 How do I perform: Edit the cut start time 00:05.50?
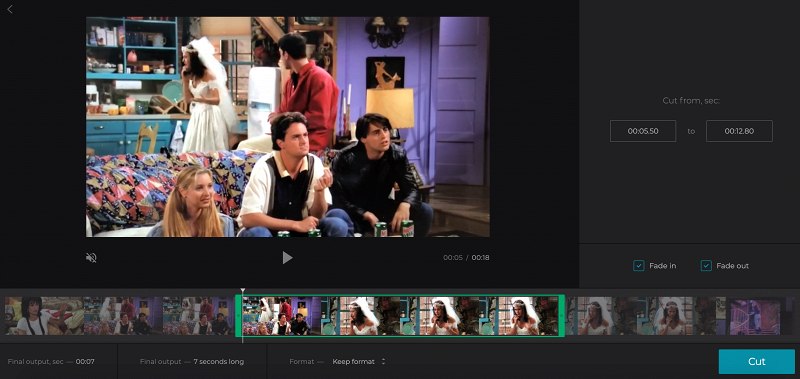pyautogui.click(x=643, y=131)
